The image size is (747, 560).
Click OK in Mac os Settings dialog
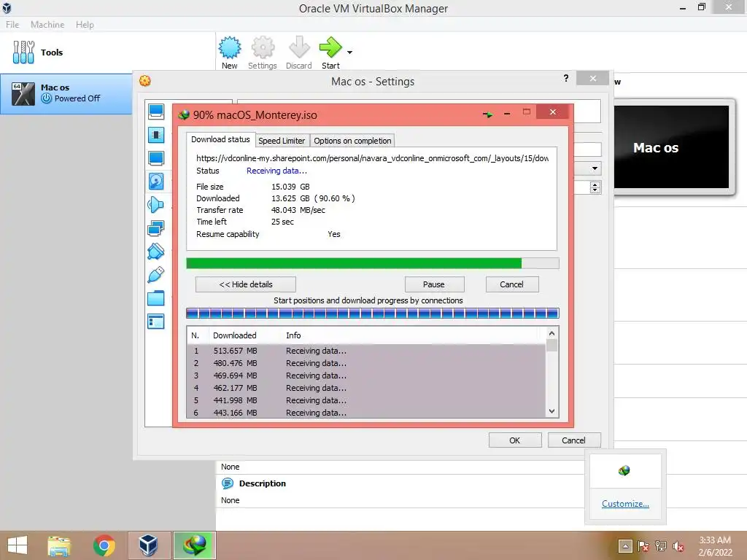[515, 440]
